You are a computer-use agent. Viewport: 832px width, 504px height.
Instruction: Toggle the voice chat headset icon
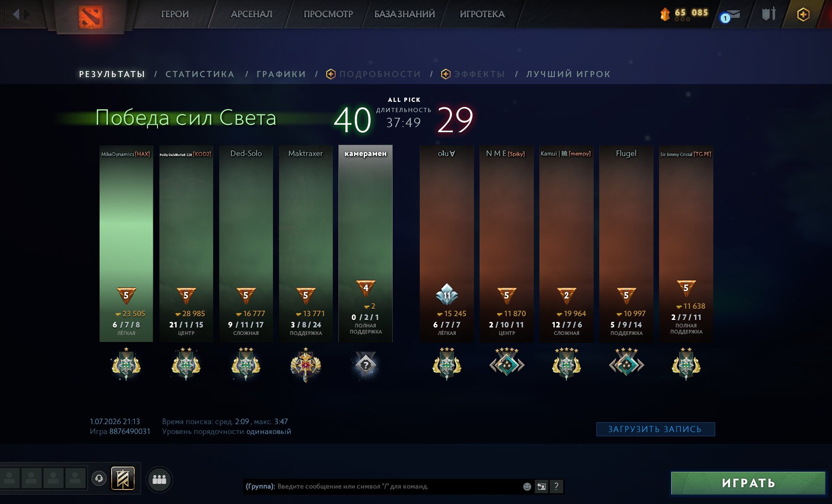[99, 478]
